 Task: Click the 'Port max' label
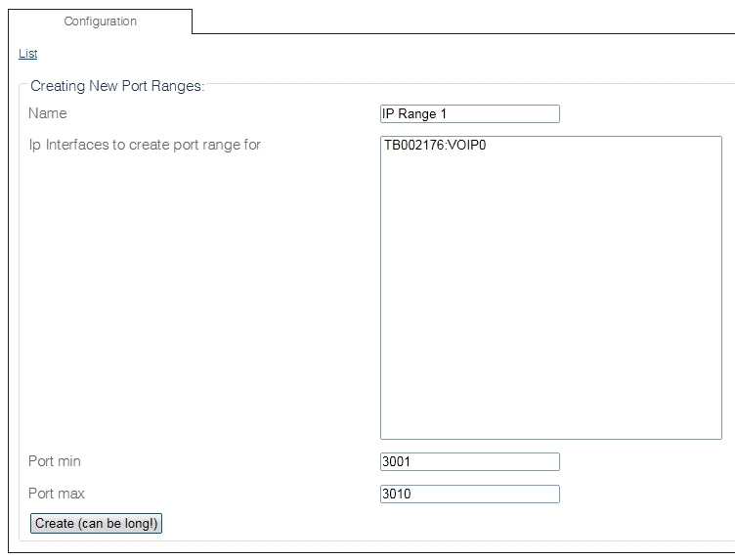pyautogui.click(x=57, y=494)
